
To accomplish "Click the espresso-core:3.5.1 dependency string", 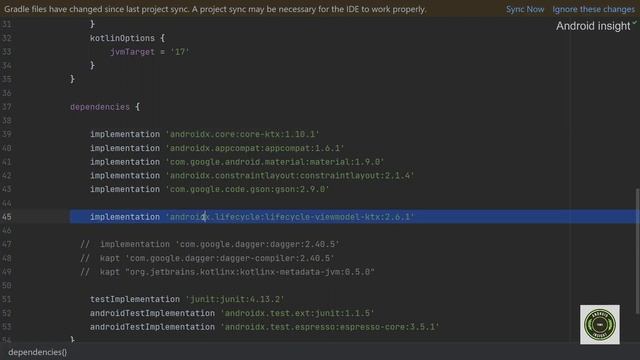I will (x=330, y=327).
